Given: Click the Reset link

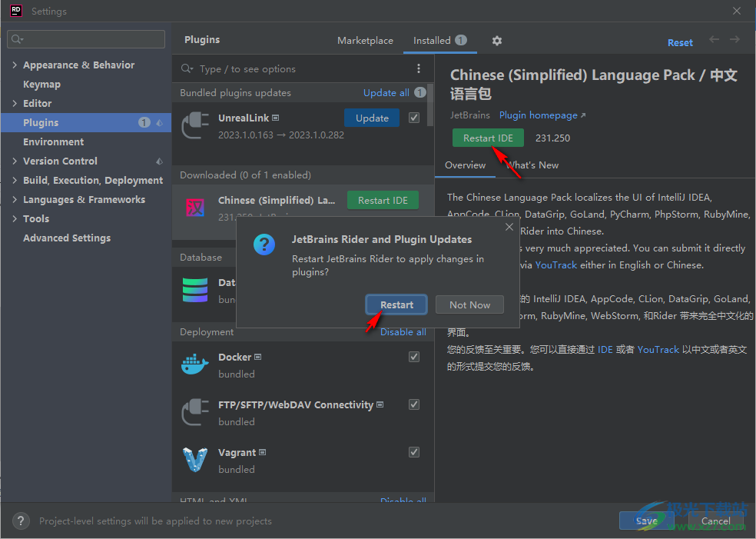Looking at the screenshot, I should pyautogui.click(x=680, y=42).
